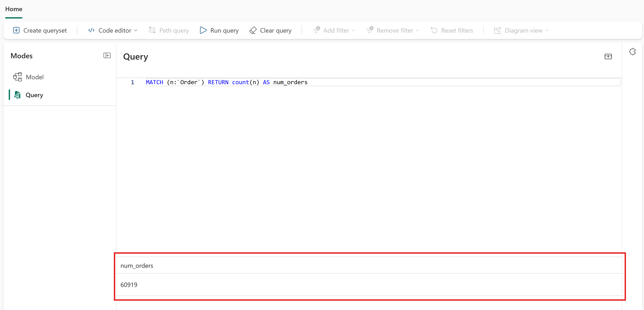Click the Reset filters undo icon

point(434,30)
